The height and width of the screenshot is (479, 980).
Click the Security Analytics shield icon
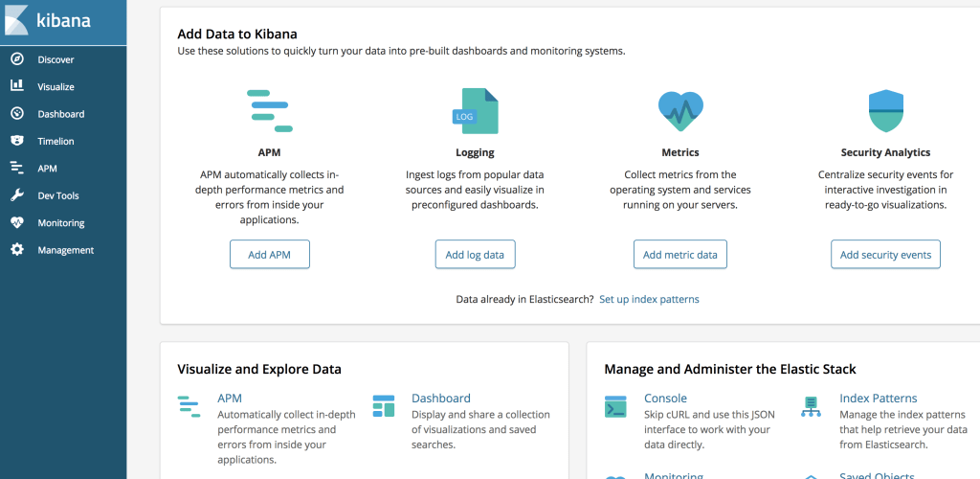tap(885, 111)
